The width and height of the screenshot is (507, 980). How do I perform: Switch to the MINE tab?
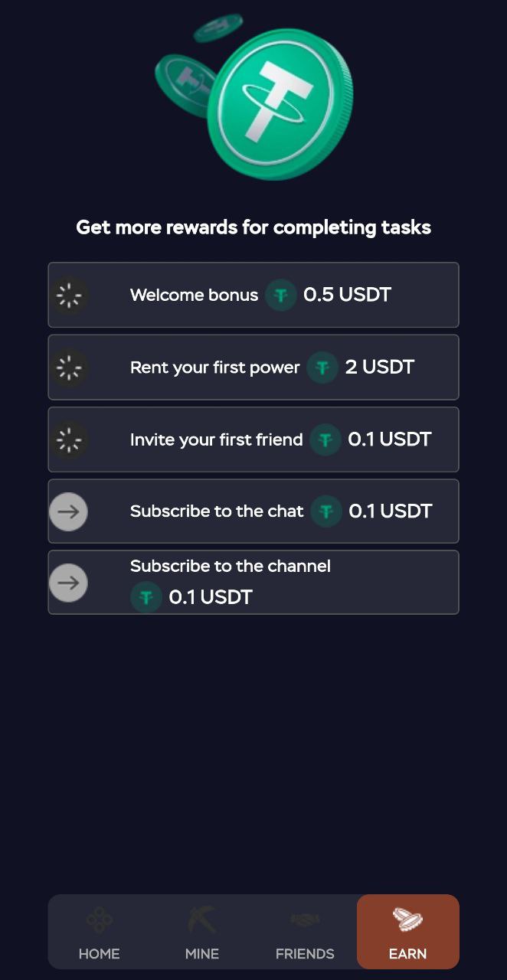[x=201, y=932]
